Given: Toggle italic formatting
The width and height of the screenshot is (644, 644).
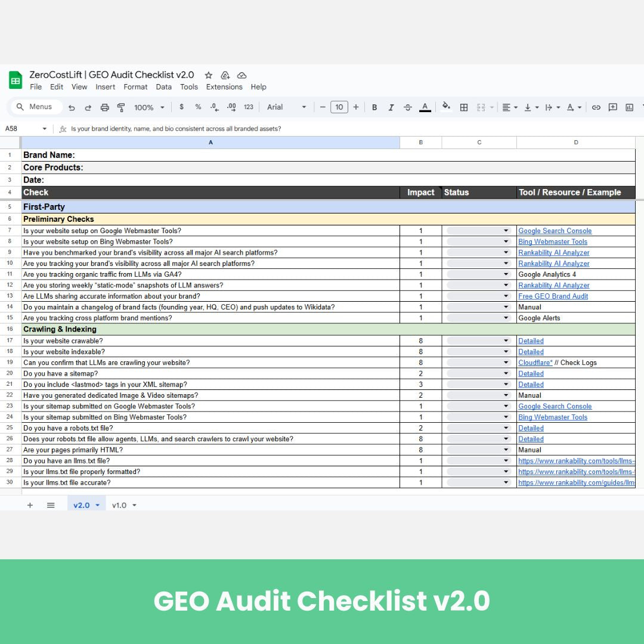Looking at the screenshot, I should 391,107.
